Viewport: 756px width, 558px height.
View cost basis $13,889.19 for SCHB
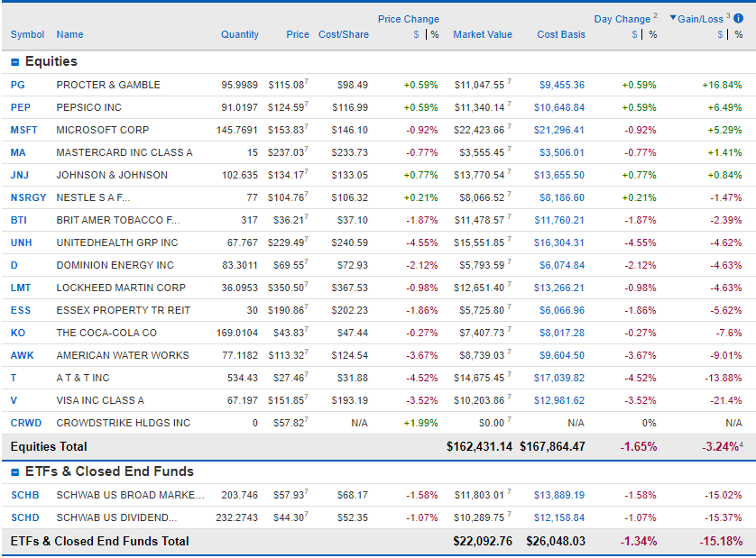click(559, 496)
